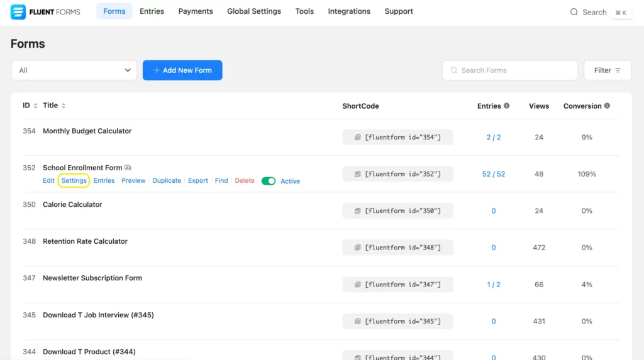Screen dimensions: 644x360
Task: Click views value 472
Action: 539,248
